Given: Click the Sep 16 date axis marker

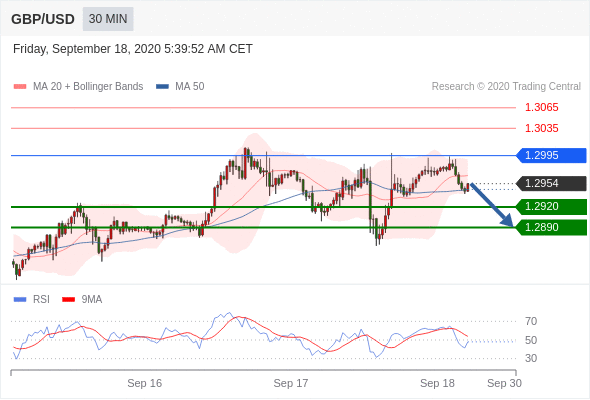Looking at the screenshot, I should click(144, 383).
